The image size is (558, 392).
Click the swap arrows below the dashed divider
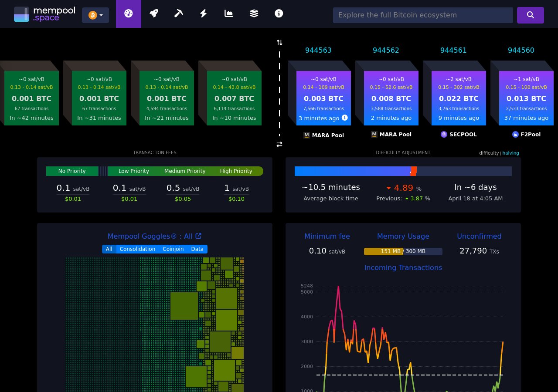coord(279,144)
